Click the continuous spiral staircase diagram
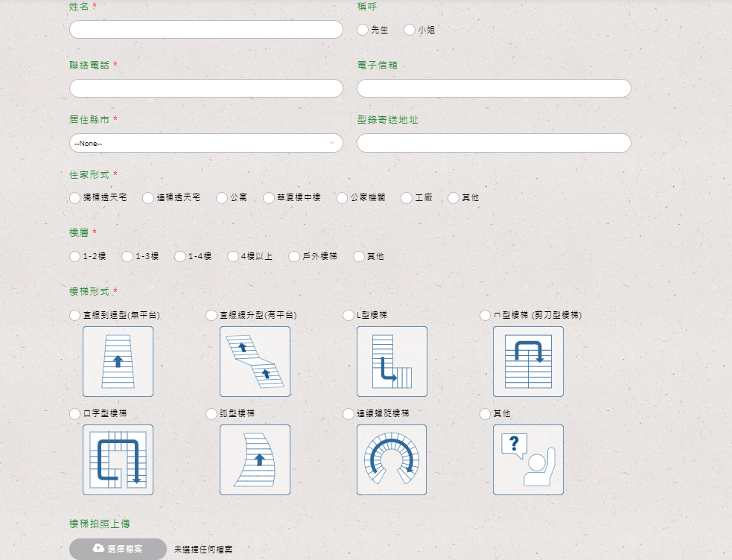Screen dimensions: 732x560 [392, 459]
